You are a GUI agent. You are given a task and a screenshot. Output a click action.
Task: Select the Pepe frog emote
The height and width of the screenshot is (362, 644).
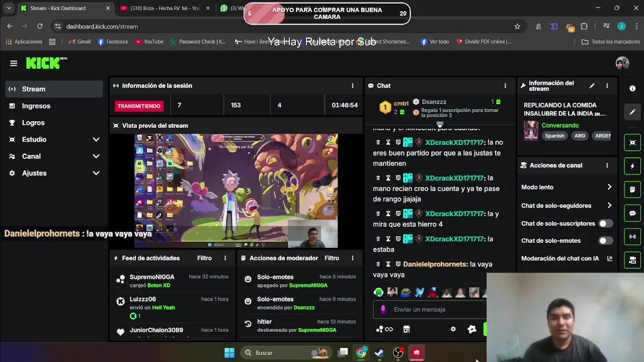click(406, 292)
